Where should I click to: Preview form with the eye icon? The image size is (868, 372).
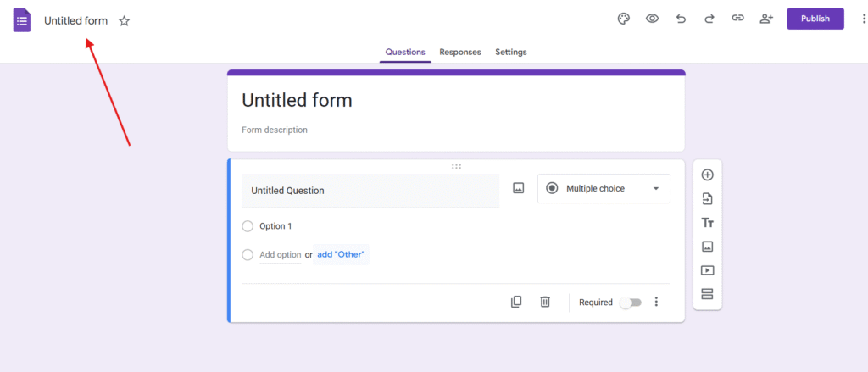point(652,19)
